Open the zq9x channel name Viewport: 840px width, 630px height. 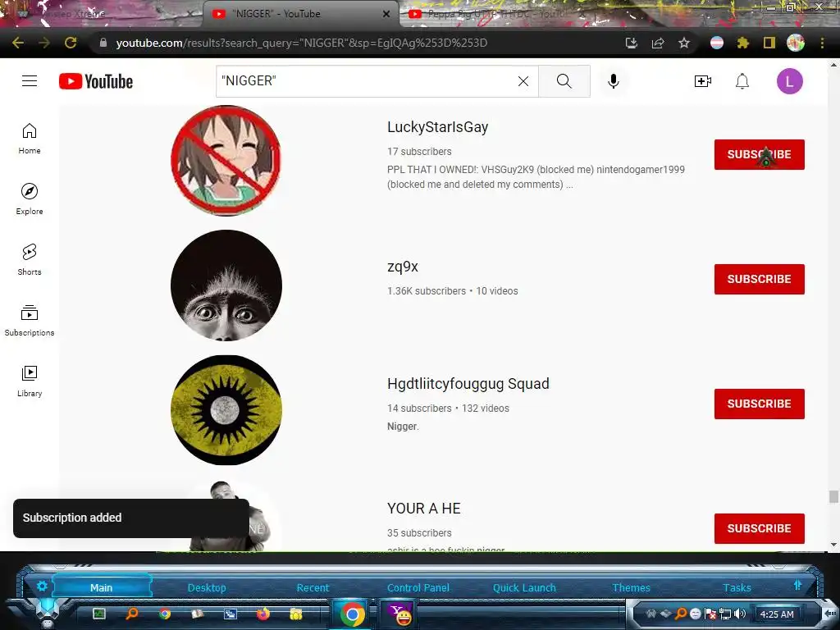(x=402, y=267)
